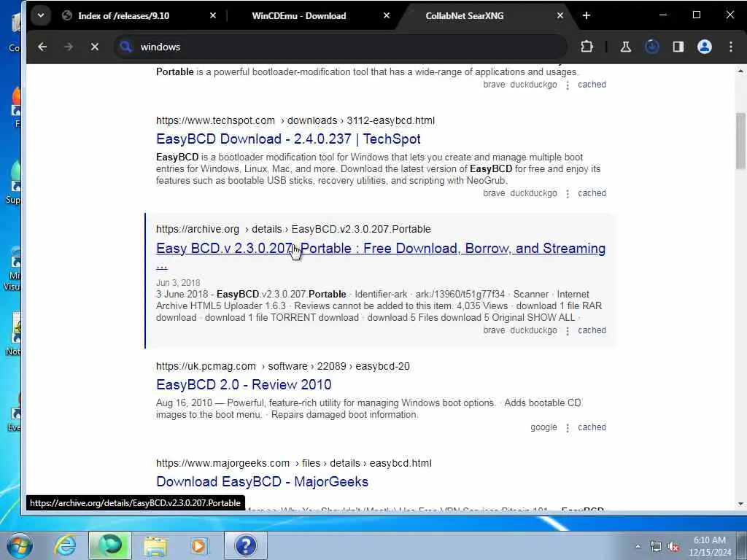Open the three-dot options of archive.org result
Viewport: 747px width, 560px height.
pyautogui.click(x=568, y=331)
